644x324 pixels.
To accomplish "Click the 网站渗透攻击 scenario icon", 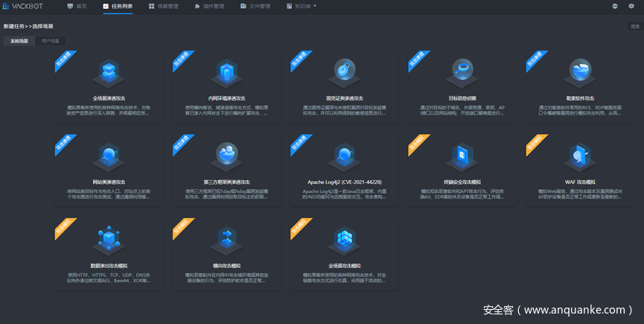I will pos(109,155).
